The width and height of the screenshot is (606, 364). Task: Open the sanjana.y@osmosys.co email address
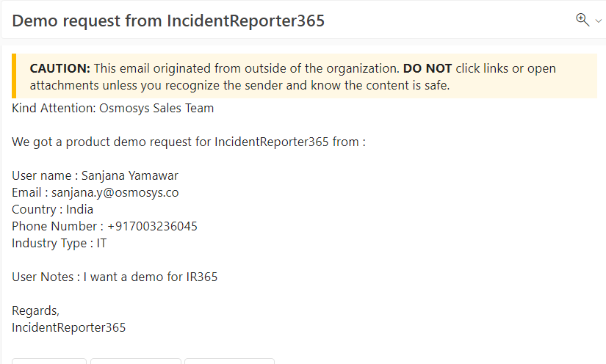tap(115, 192)
